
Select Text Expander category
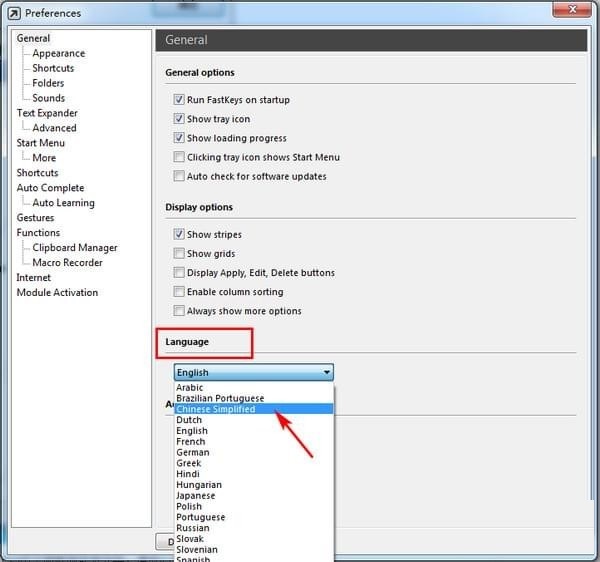click(x=47, y=113)
